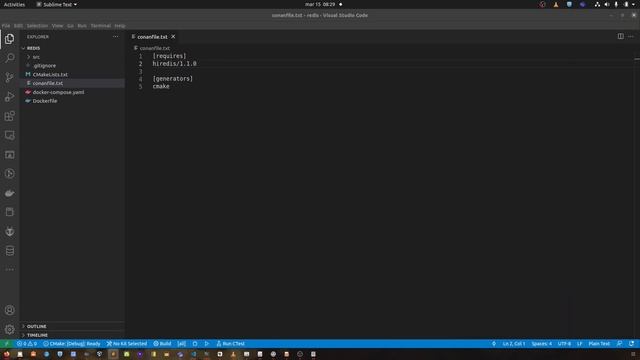This screenshot has height=360, width=640.
Task: Open the Extensions view
Action: pyautogui.click(x=9, y=116)
